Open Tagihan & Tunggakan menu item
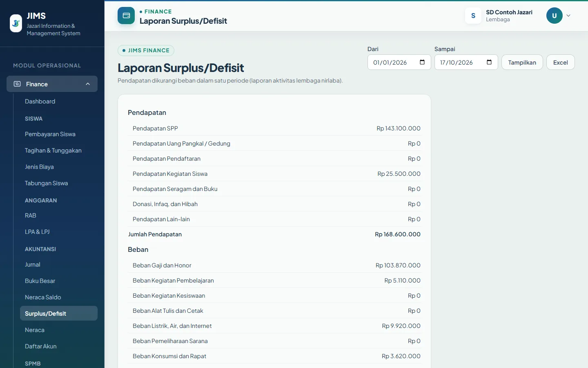The height and width of the screenshot is (368, 588). [x=53, y=150]
